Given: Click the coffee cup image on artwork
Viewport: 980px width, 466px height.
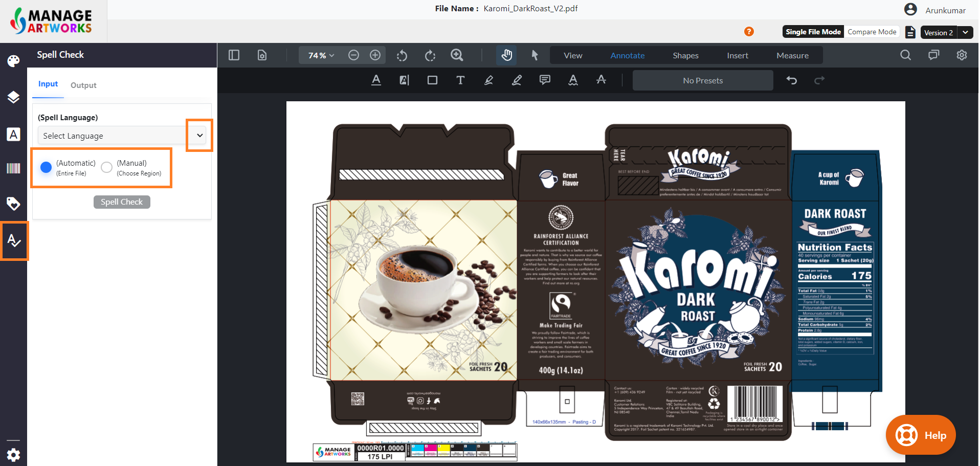Looking at the screenshot, I should (x=419, y=289).
